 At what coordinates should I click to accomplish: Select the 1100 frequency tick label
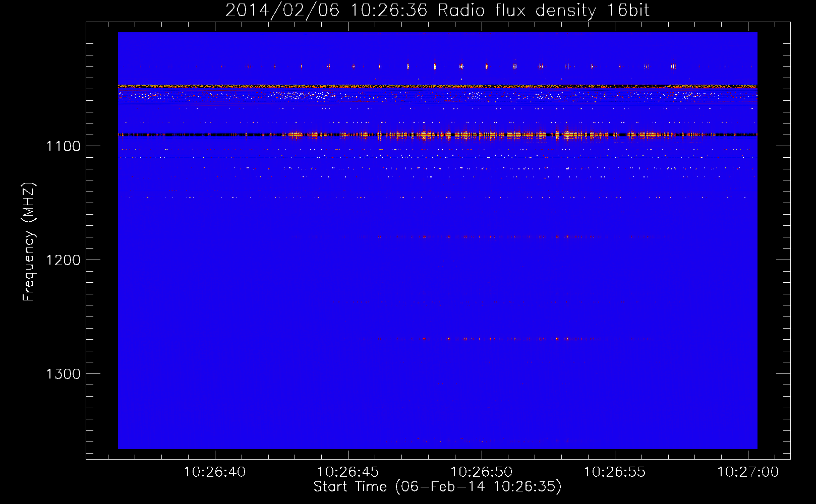pyautogui.click(x=63, y=146)
